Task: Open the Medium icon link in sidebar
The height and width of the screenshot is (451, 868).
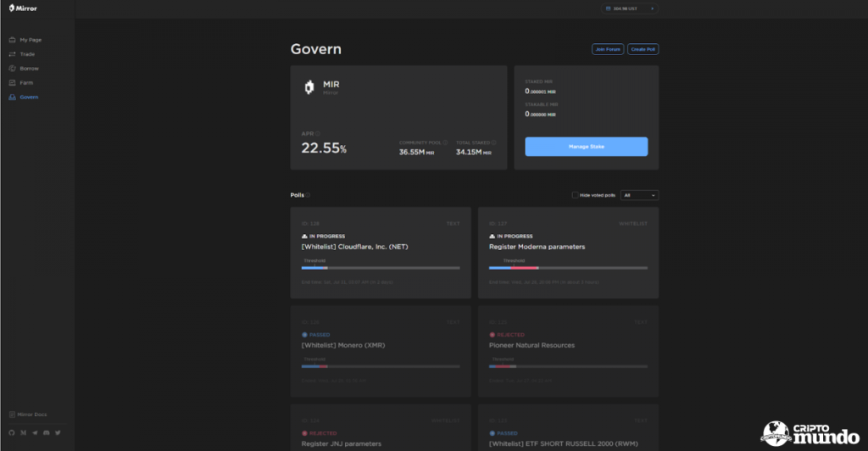Action: (x=23, y=433)
